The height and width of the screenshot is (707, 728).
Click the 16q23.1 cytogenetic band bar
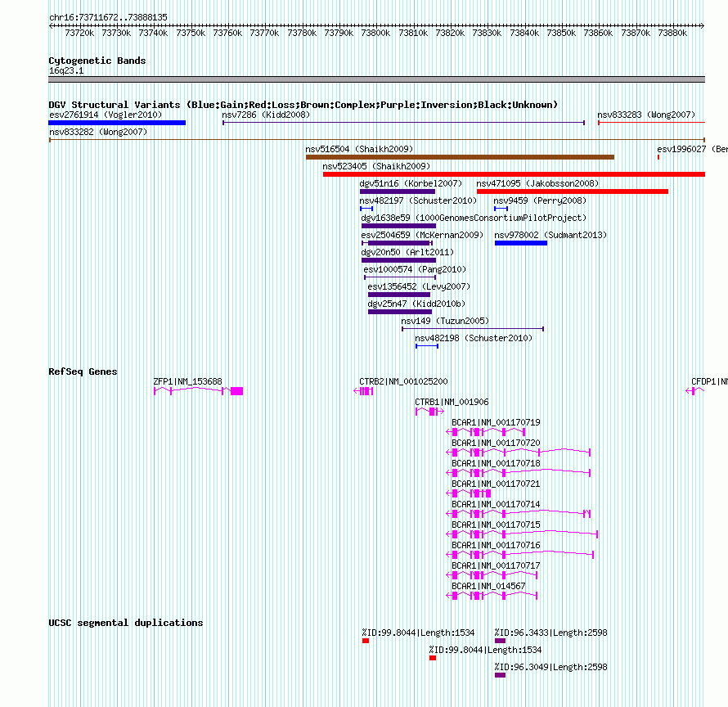pos(376,79)
